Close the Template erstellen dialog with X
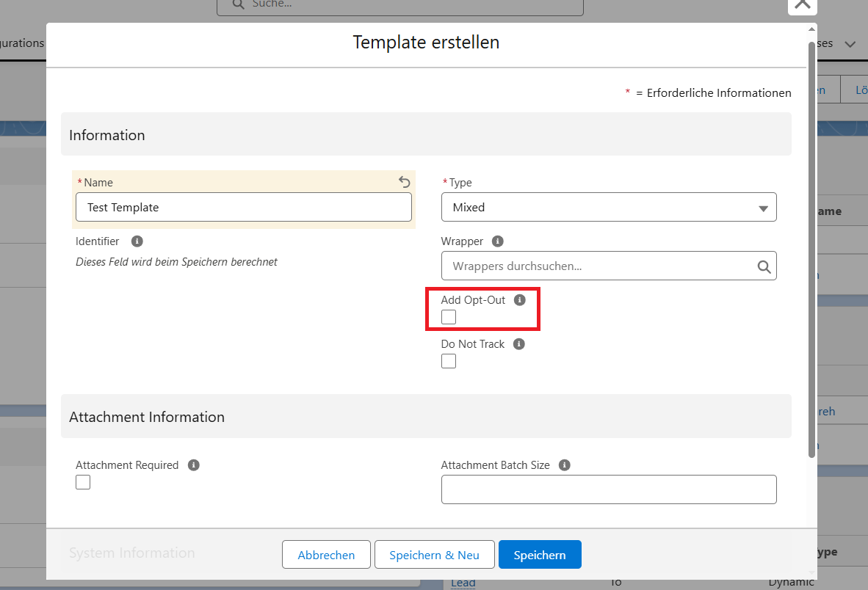This screenshot has width=868, height=590. point(802,4)
